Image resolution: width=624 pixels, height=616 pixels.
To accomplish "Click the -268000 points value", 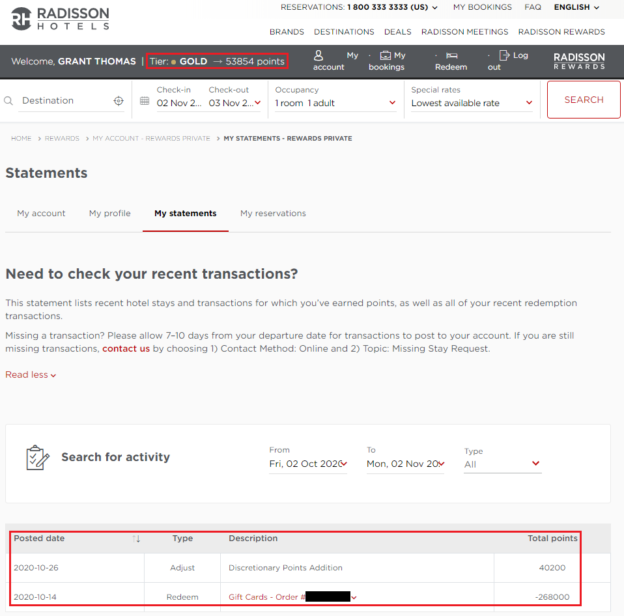I will pyautogui.click(x=552, y=597).
